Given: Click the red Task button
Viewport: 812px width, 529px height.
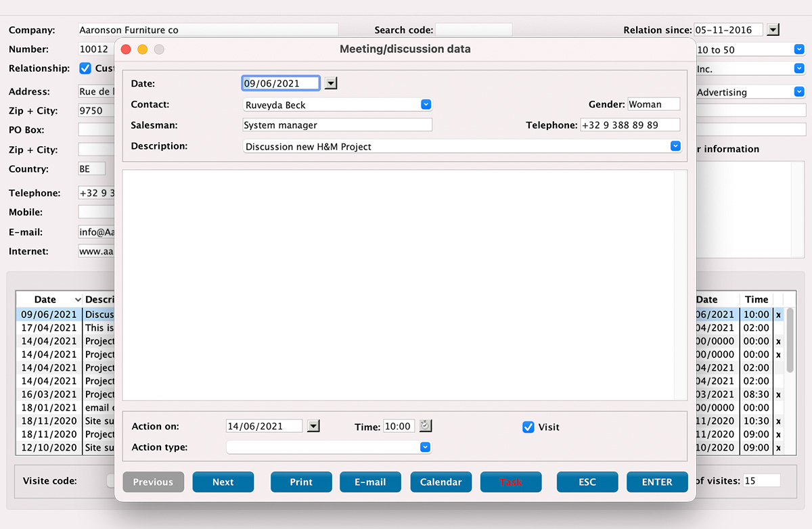Looking at the screenshot, I should [511, 482].
